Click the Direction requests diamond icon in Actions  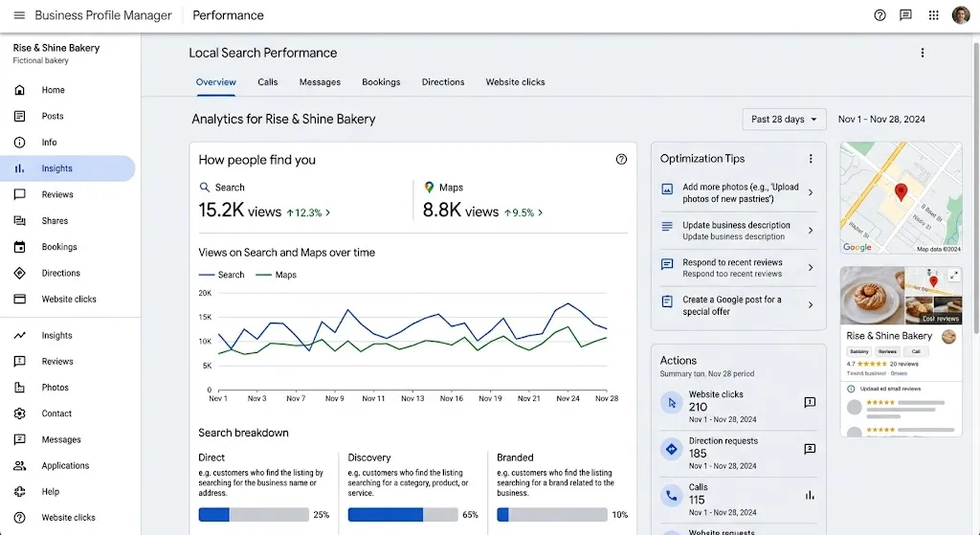tap(671, 450)
